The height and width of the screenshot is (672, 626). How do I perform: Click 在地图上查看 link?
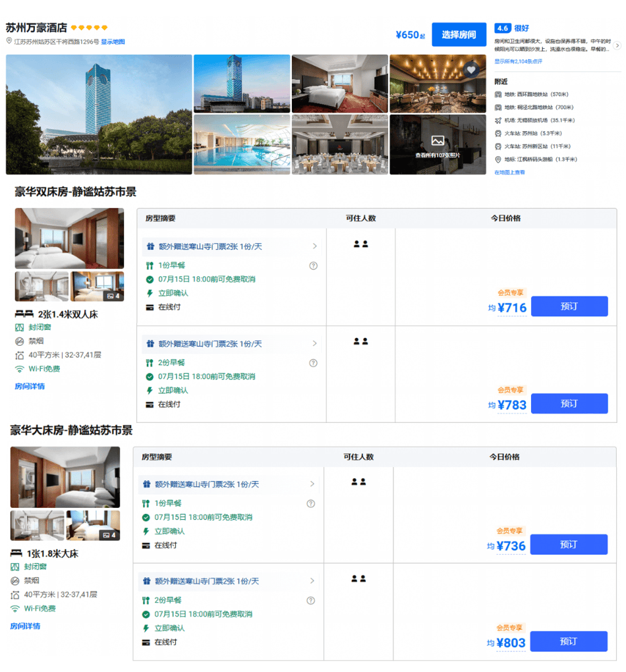(x=509, y=173)
